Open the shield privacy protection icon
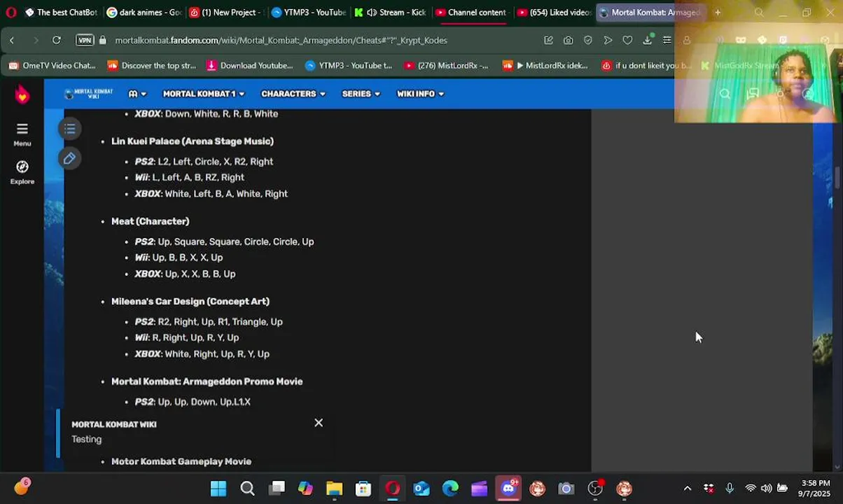This screenshot has width=843, height=504. click(588, 41)
